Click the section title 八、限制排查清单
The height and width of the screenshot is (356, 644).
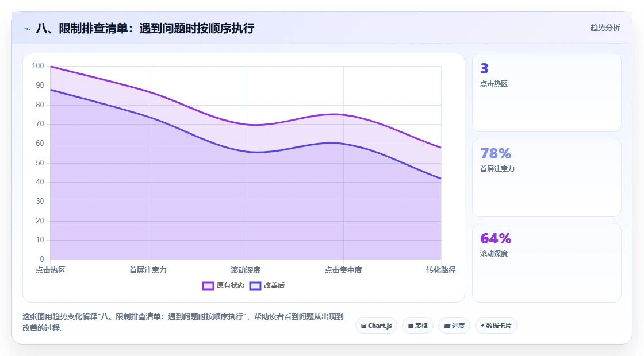tap(144, 28)
